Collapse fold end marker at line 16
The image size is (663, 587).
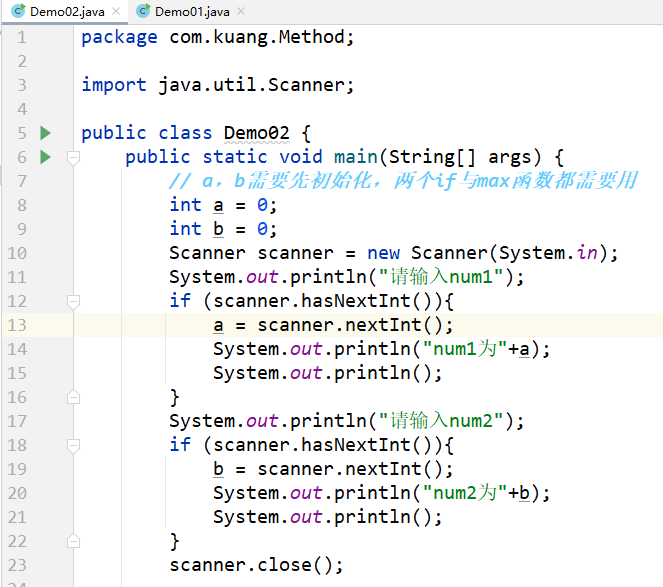74,397
